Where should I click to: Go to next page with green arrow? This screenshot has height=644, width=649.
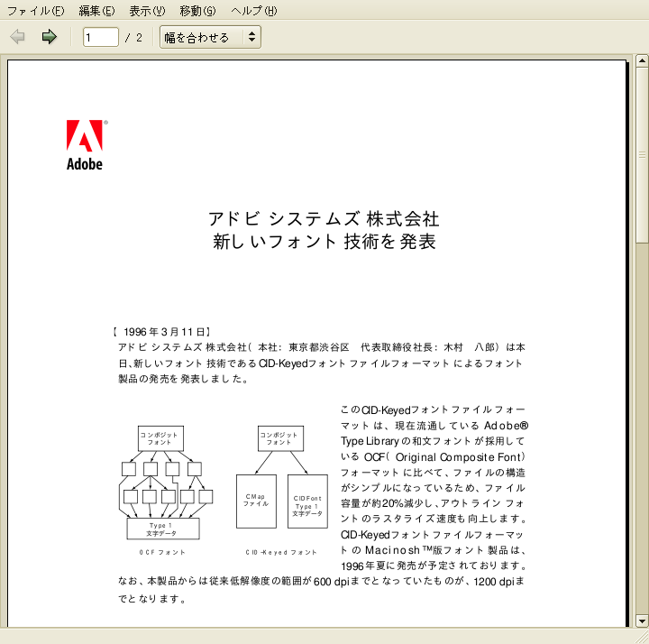49,37
